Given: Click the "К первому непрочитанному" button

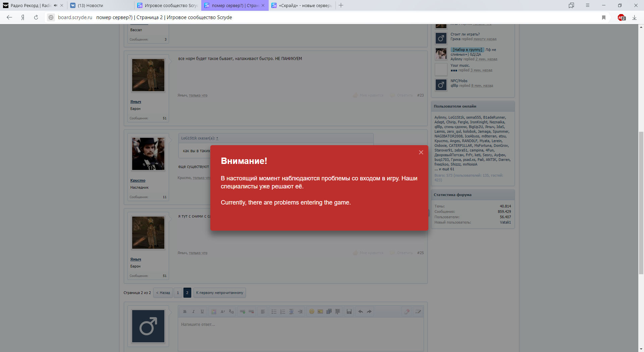Looking at the screenshot, I should pos(220,293).
